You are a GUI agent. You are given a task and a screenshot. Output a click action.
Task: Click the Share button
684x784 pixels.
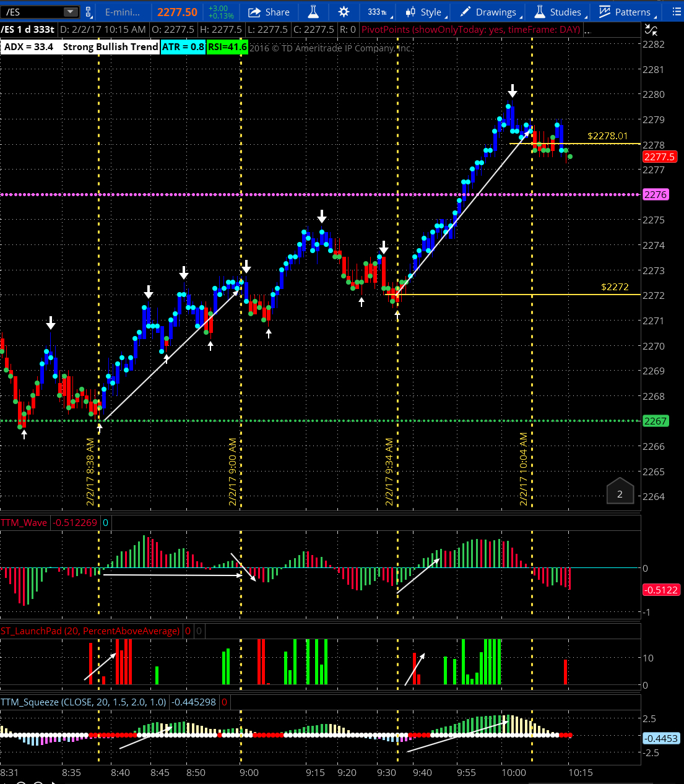(x=269, y=12)
